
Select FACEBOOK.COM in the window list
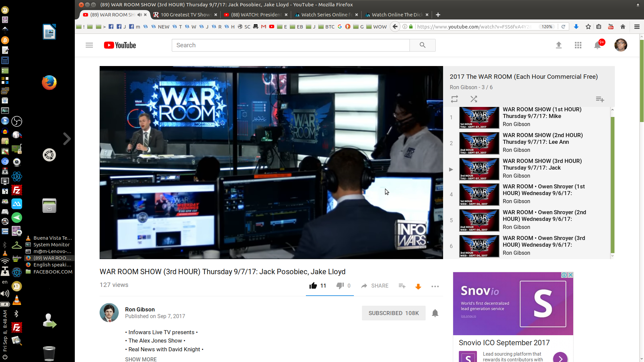pyautogui.click(x=49, y=271)
